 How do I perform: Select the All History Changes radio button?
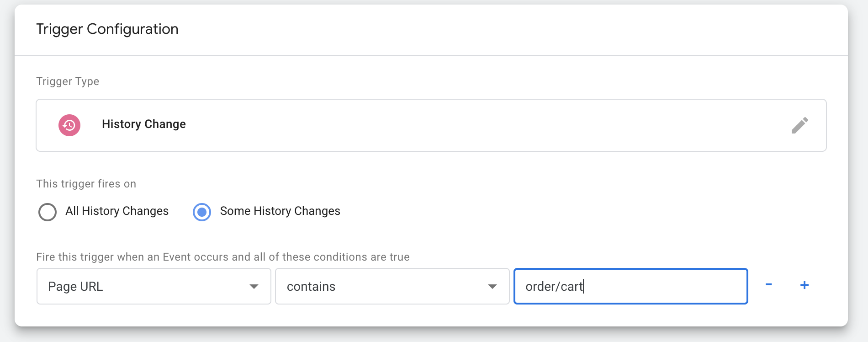48,212
